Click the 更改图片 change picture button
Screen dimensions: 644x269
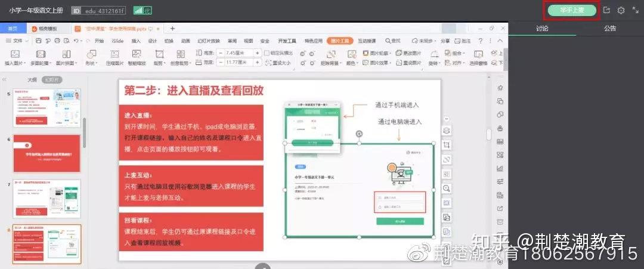pos(408,53)
